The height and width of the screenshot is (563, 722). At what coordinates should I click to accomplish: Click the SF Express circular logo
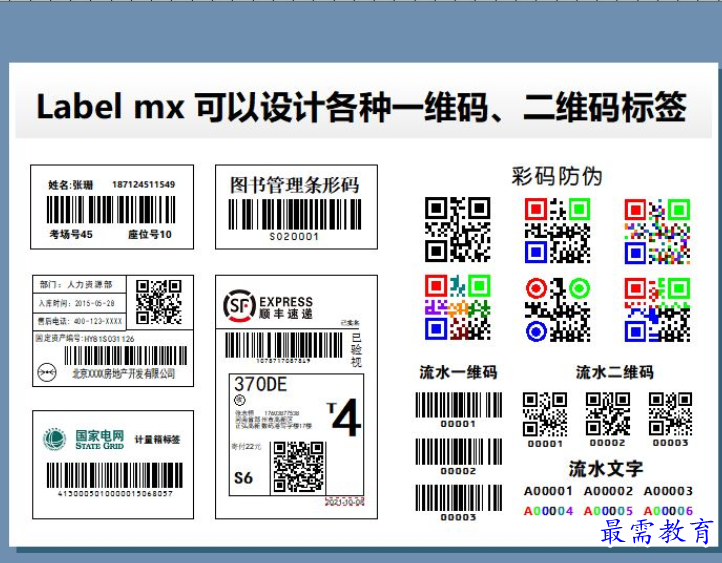click(x=239, y=305)
